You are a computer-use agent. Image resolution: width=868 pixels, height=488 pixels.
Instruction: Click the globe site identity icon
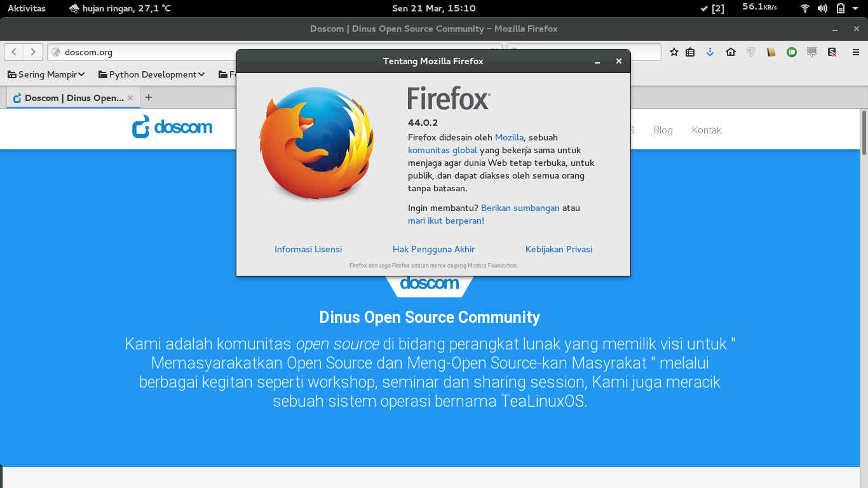tap(56, 52)
